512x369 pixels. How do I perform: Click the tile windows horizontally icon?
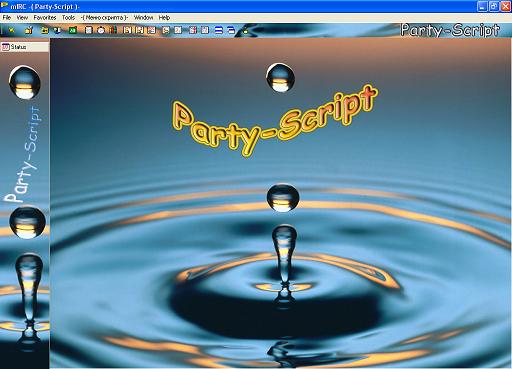(x=218, y=30)
